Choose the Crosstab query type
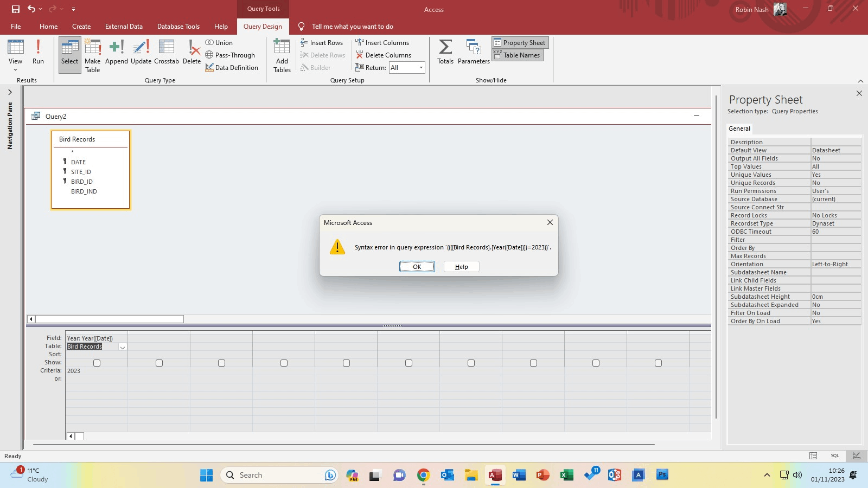The height and width of the screenshot is (488, 868). pos(167,53)
